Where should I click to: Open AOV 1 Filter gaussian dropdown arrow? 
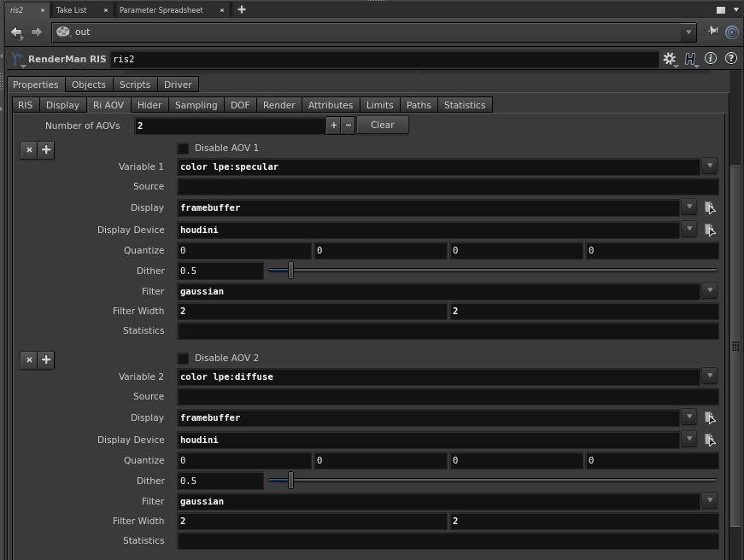pos(710,290)
